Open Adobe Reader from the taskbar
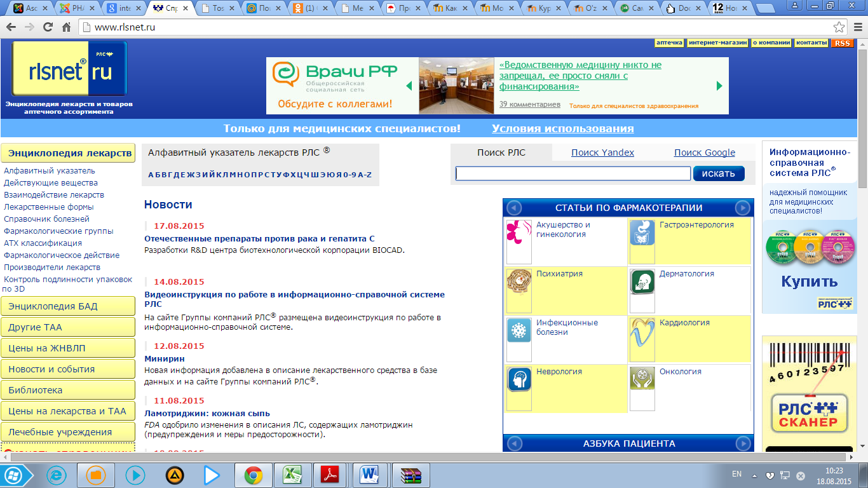868x488 pixels. (331, 475)
